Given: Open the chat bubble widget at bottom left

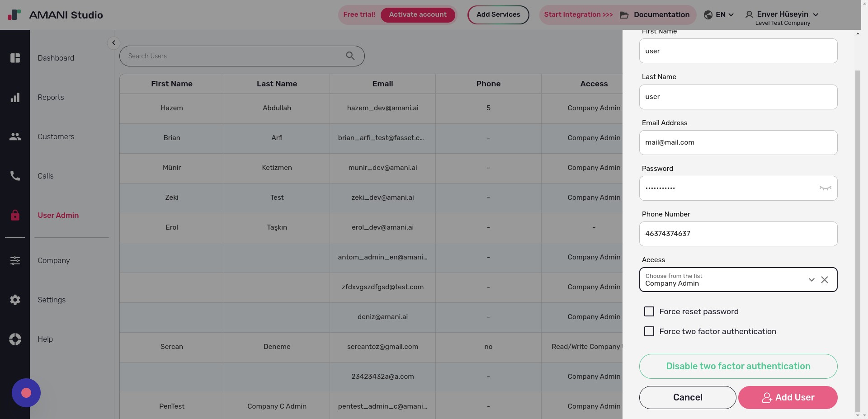Looking at the screenshot, I should coord(26,392).
